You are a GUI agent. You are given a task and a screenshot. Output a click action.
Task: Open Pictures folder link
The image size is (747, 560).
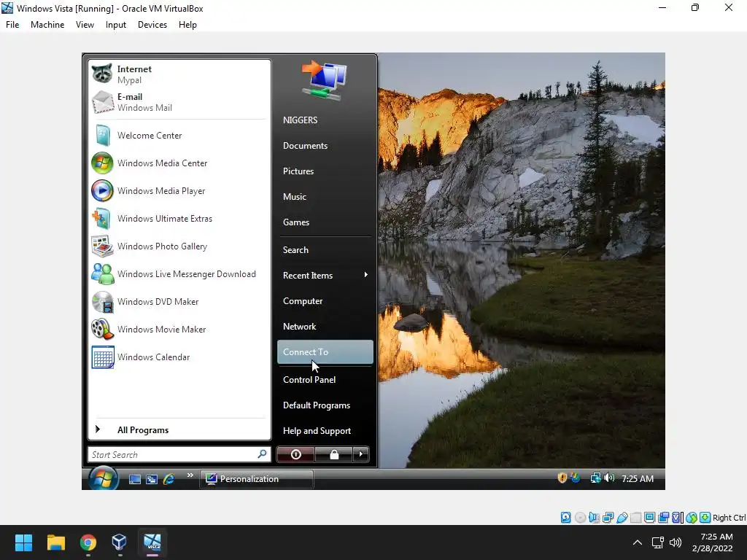(x=325, y=171)
